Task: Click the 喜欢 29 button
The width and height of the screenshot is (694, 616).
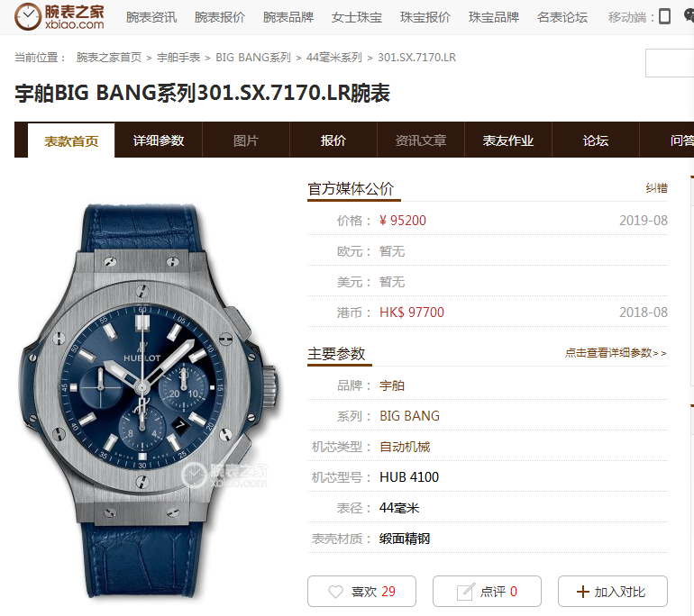Action: [361, 592]
